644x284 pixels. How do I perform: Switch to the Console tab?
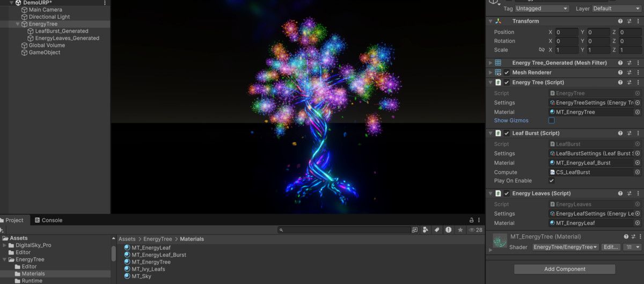pos(48,220)
